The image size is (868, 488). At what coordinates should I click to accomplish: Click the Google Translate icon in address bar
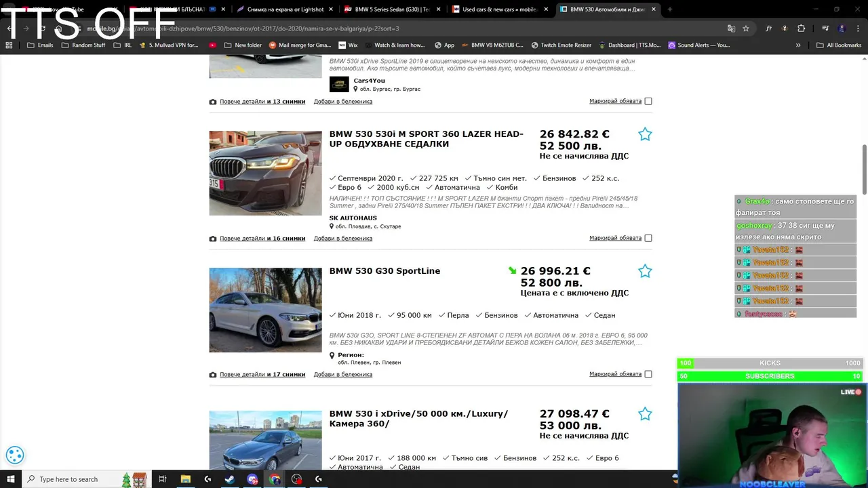click(x=731, y=28)
